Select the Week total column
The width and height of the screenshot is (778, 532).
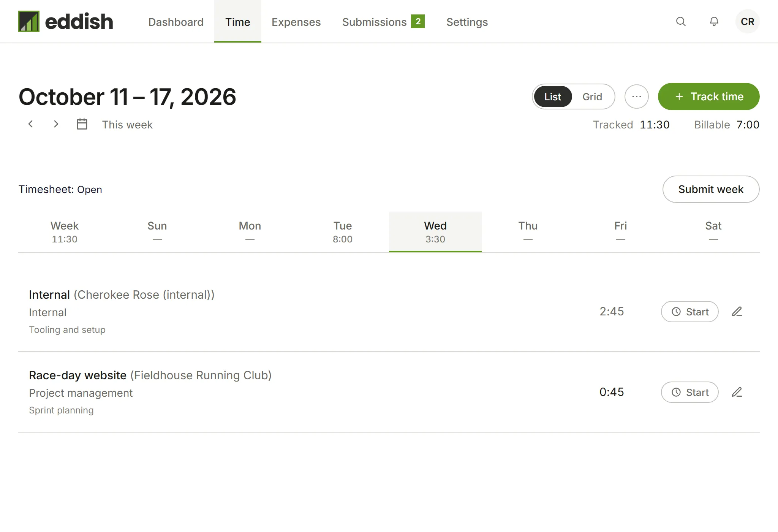(x=65, y=232)
